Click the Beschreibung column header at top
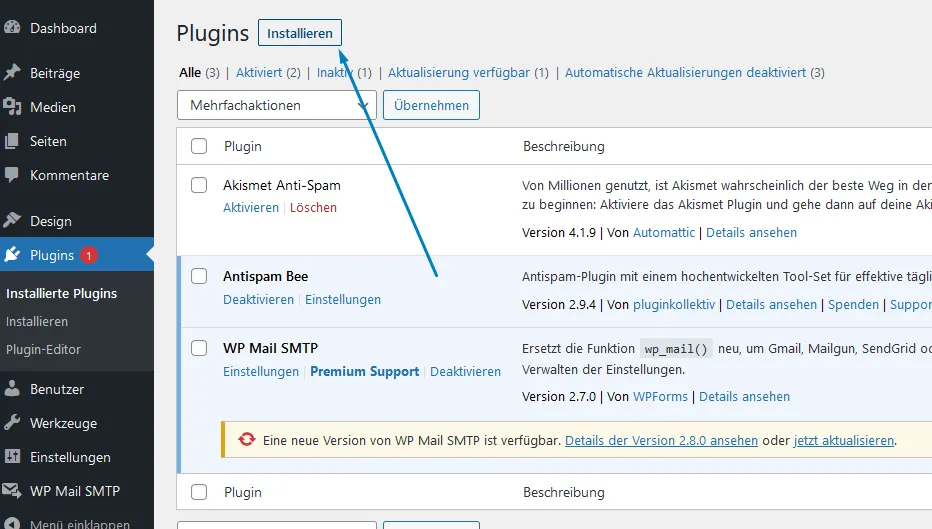 click(x=563, y=146)
